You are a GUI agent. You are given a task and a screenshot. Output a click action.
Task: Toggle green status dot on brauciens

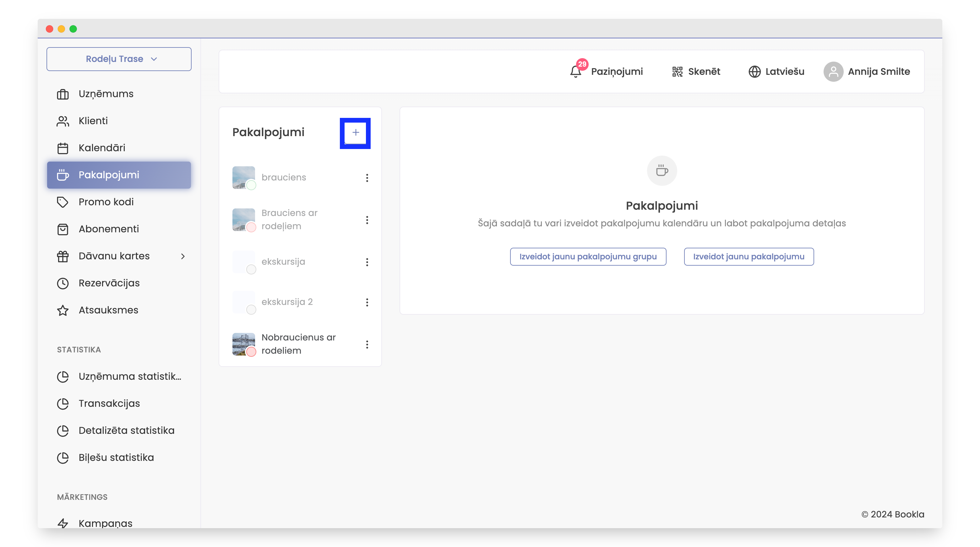click(251, 185)
